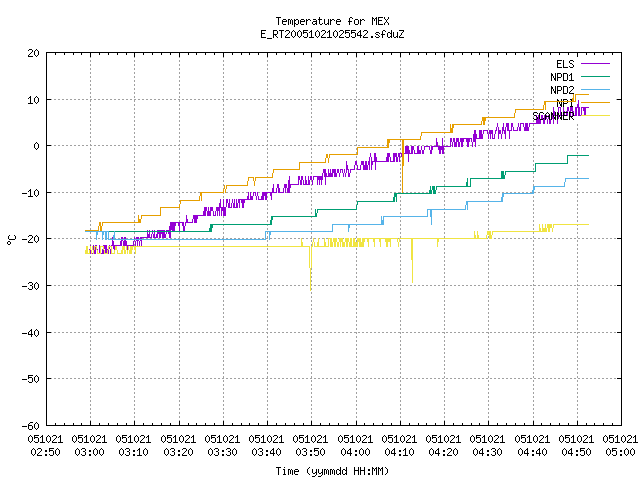
Task: Click the positive 10 y-axis tick label
Action: pos(33,100)
